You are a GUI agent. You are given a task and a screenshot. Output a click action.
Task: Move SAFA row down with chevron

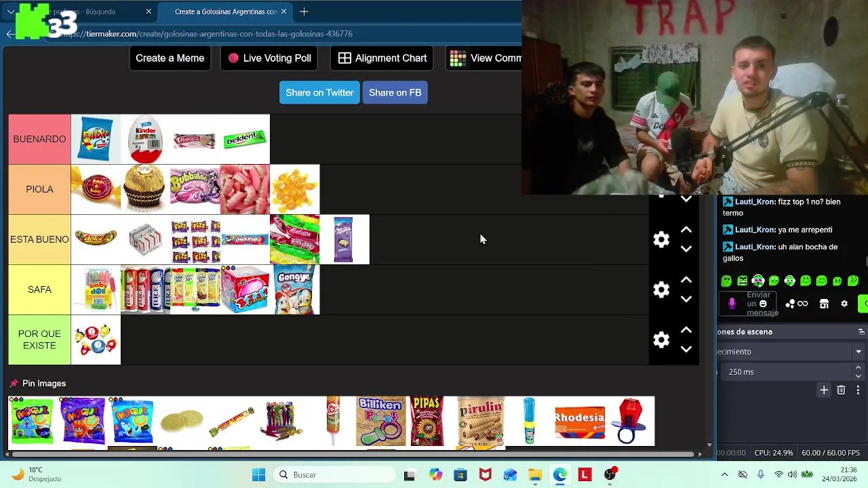pos(686,299)
